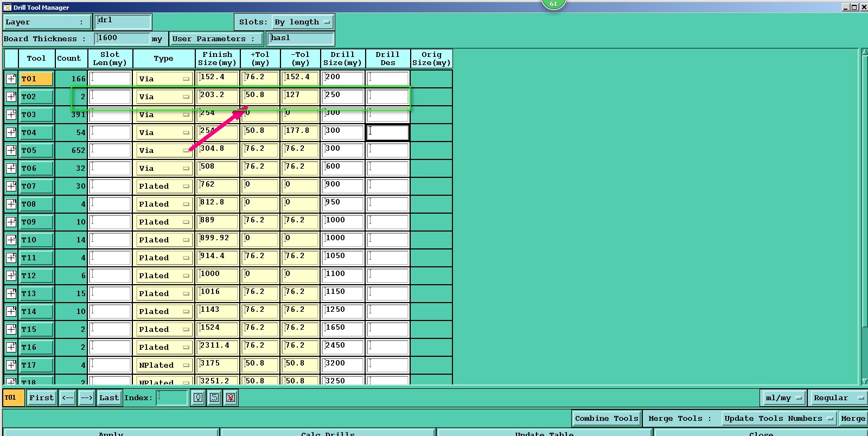Viewport: 868px width, 436px height.
Task: Click the highlighted T01 tool button
Action: 36,79
